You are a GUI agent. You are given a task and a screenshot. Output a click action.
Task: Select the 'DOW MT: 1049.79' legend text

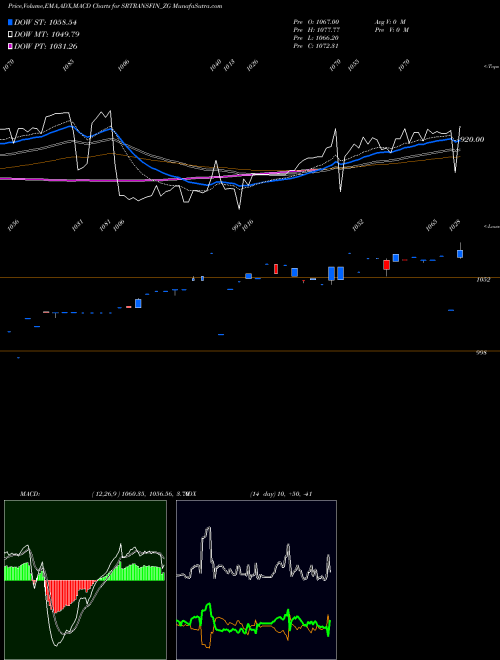point(47,34)
